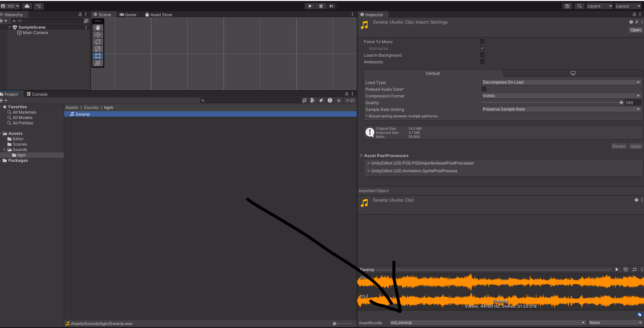
Task: Click the Apply button
Action: (x=636, y=146)
